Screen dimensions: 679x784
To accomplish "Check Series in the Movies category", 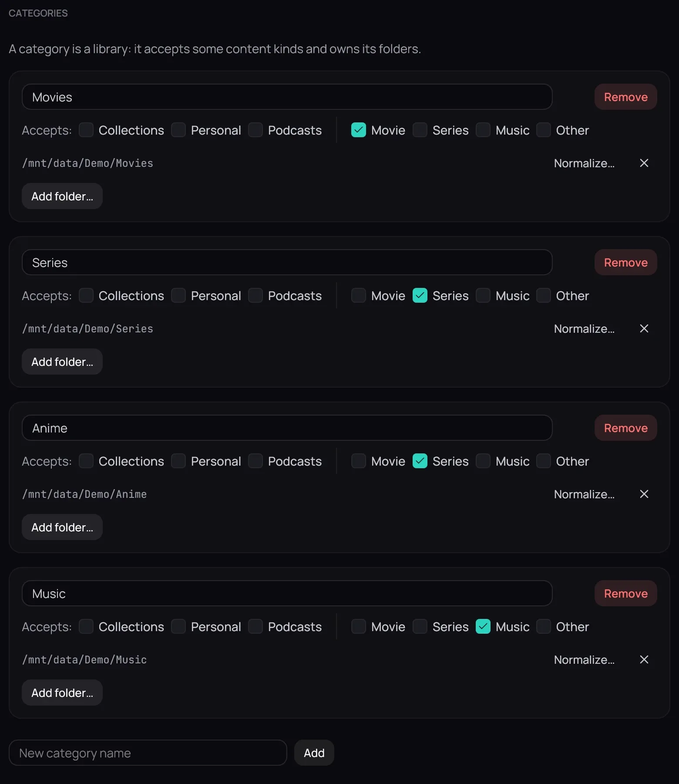I will pos(420,130).
